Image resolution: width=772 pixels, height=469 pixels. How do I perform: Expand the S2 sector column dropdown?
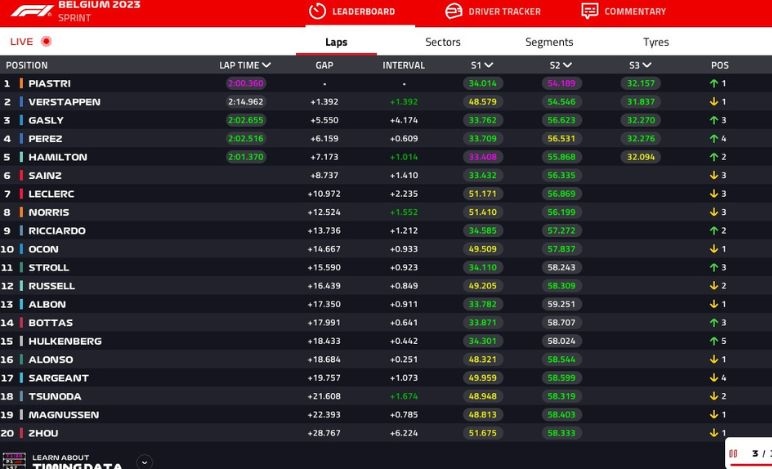pos(567,65)
